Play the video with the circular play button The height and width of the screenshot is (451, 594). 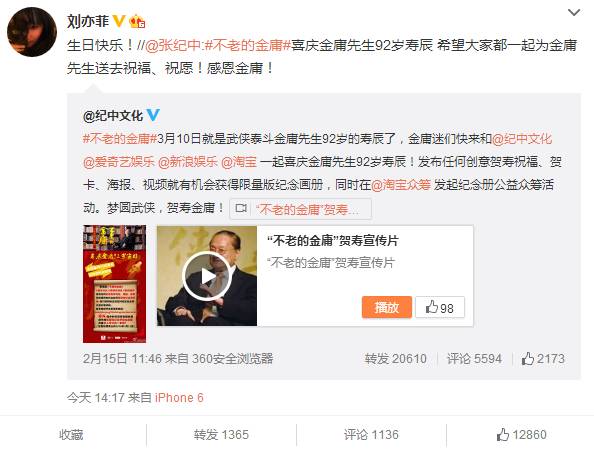(x=207, y=276)
